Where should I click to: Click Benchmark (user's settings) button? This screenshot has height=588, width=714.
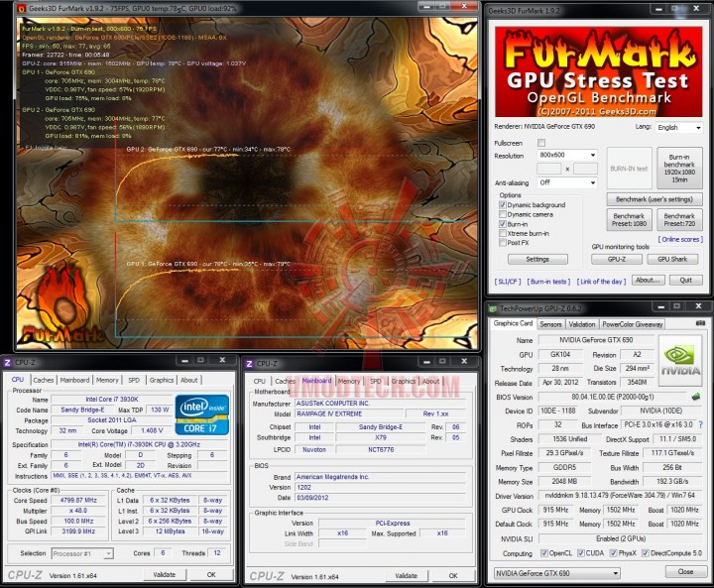(x=654, y=199)
